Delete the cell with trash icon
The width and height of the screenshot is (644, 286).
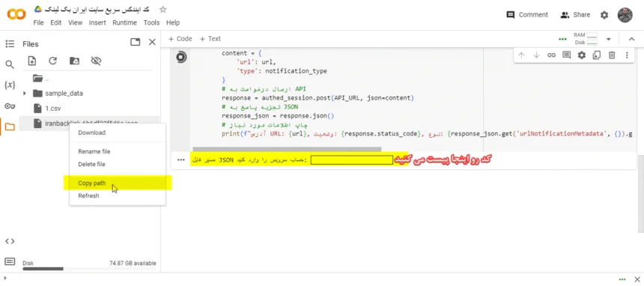tap(612, 55)
